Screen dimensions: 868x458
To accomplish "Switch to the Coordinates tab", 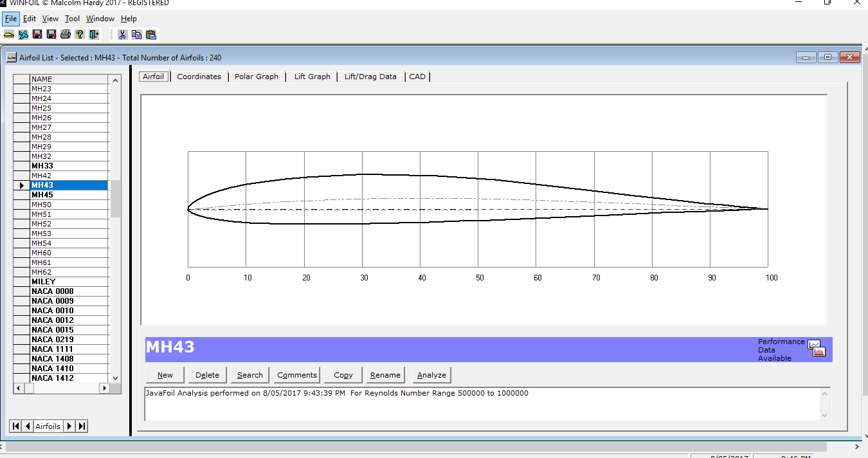I will pyautogui.click(x=199, y=76).
